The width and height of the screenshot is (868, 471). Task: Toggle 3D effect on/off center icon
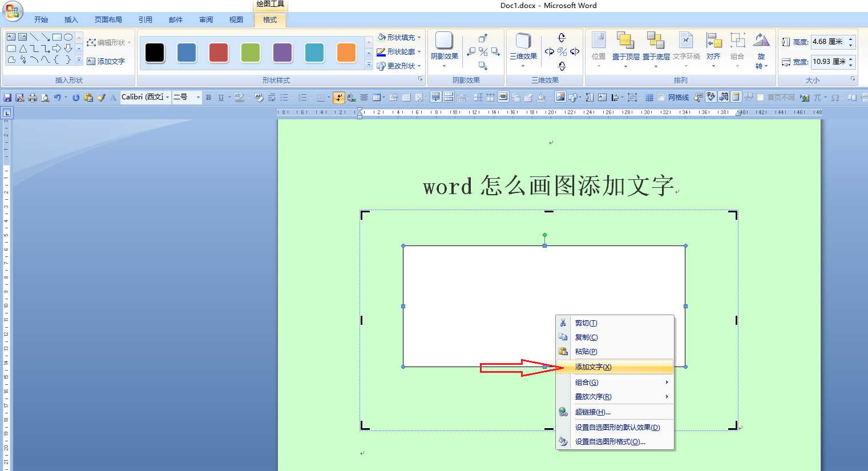(562, 52)
